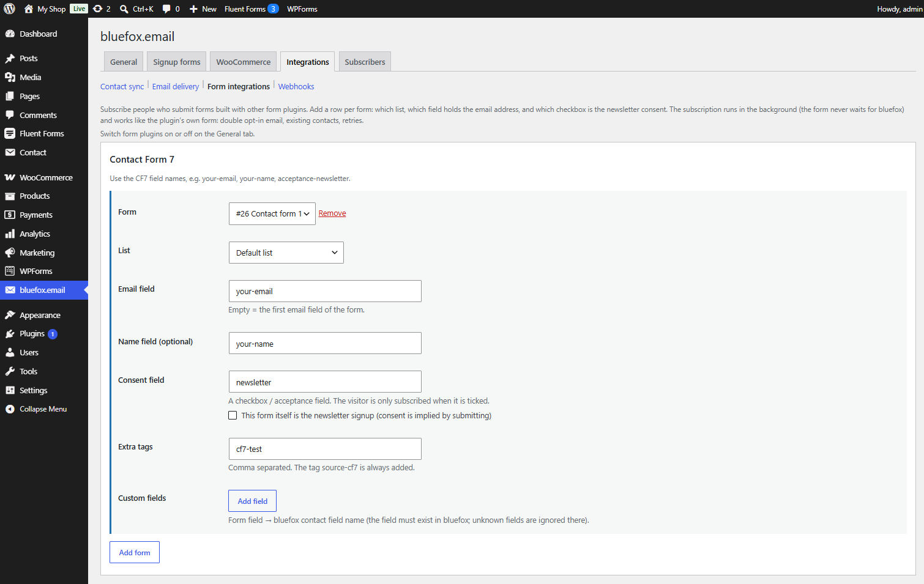Image resolution: width=924 pixels, height=584 pixels.
Task: Open the WooCommerce icon in sidebar
Action: point(10,177)
